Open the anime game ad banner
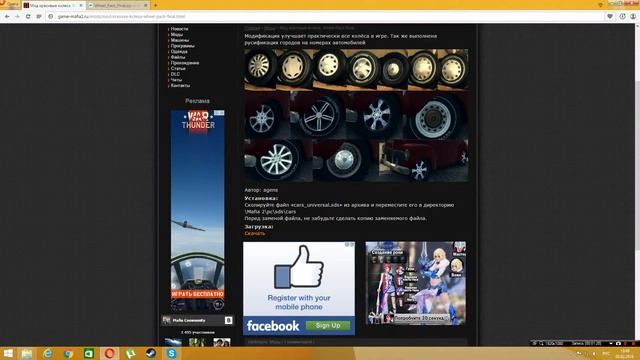The width and height of the screenshot is (640, 360). click(416, 283)
